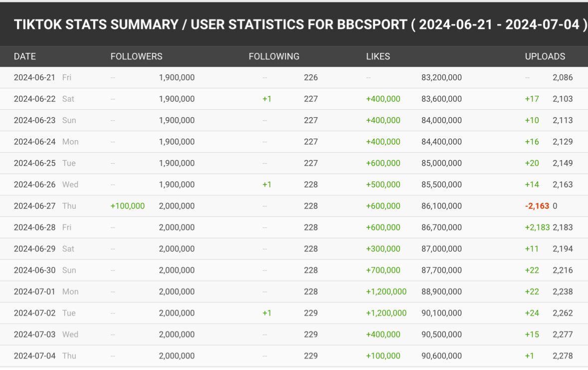Screen dimensions: 588x370
Task: Click the +700,000 likes gain value
Action: pyautogui.click(x=383, y=270)
